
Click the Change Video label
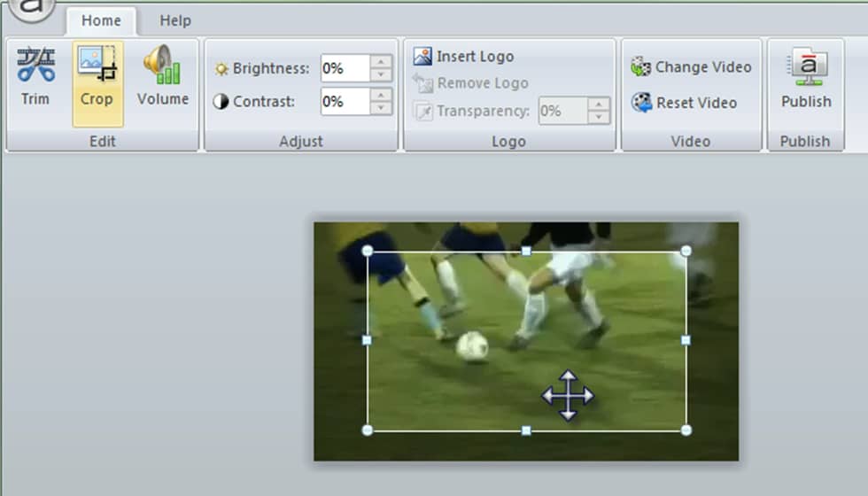pos(703,67)
